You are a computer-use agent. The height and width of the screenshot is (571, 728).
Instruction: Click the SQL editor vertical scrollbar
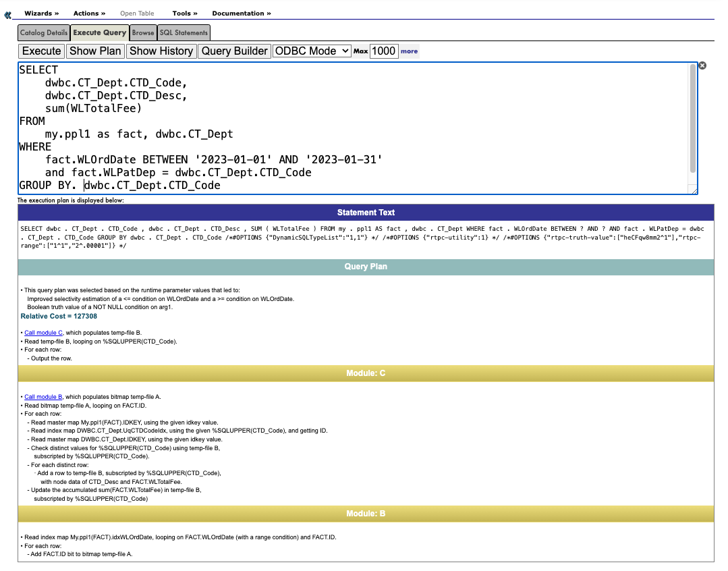(x=692, y=118)
